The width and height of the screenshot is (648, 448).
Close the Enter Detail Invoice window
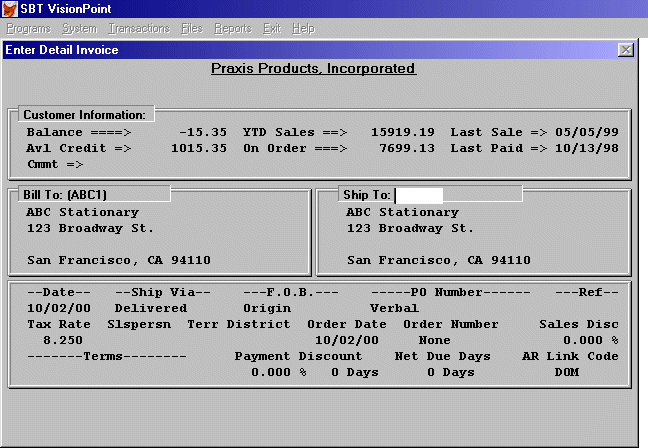click(626, 50)
